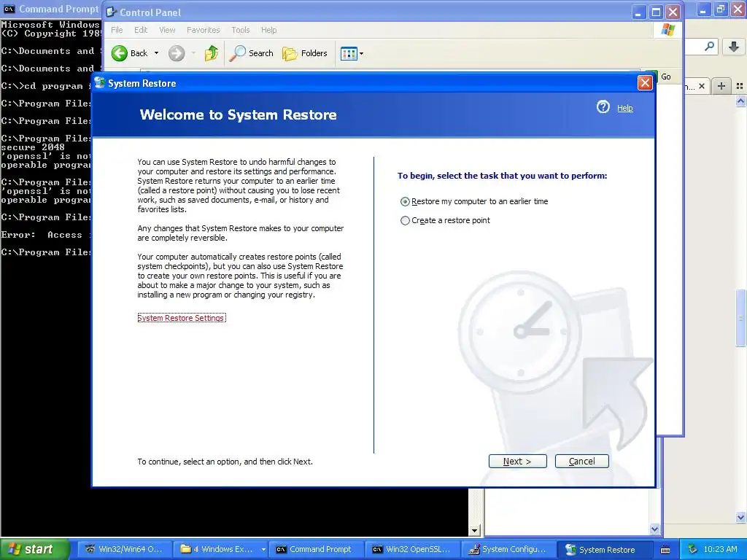747x560 pixels.
Task: Click the Back arrow in Control Panel
Action: 120,53
